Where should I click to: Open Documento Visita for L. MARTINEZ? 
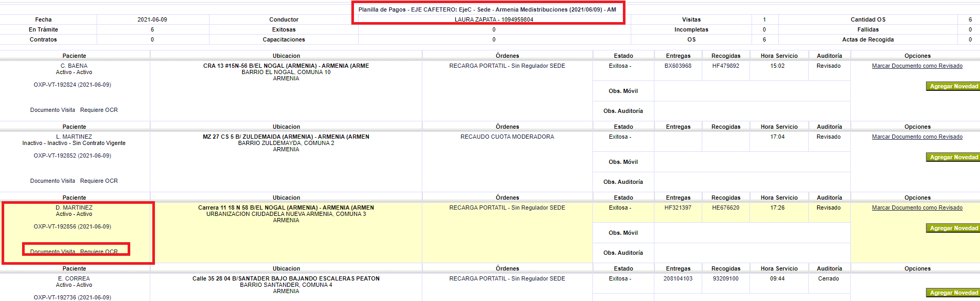(x=53, y=181)
